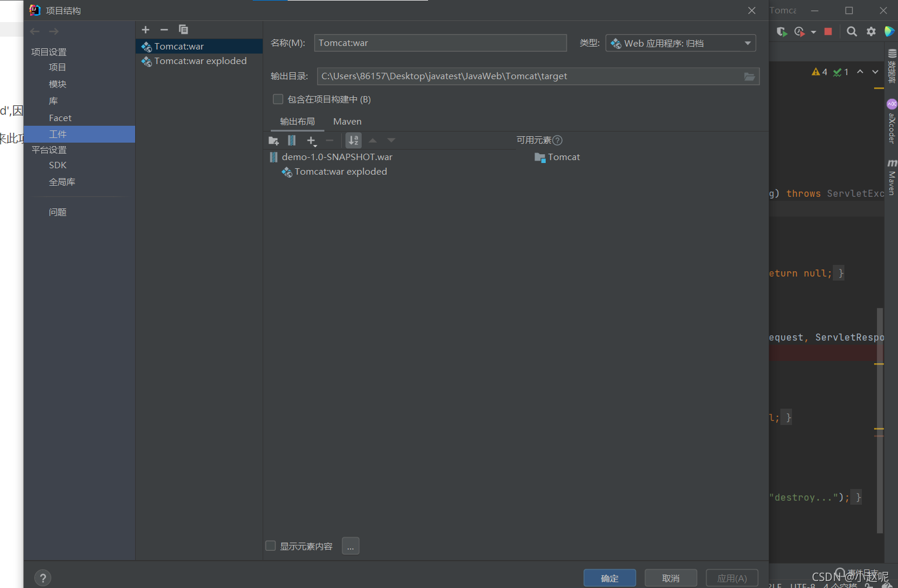This screenshot has width=898, height=588.
Task: Remove the selected artifact with minus icon
Action: coord(164,30)
